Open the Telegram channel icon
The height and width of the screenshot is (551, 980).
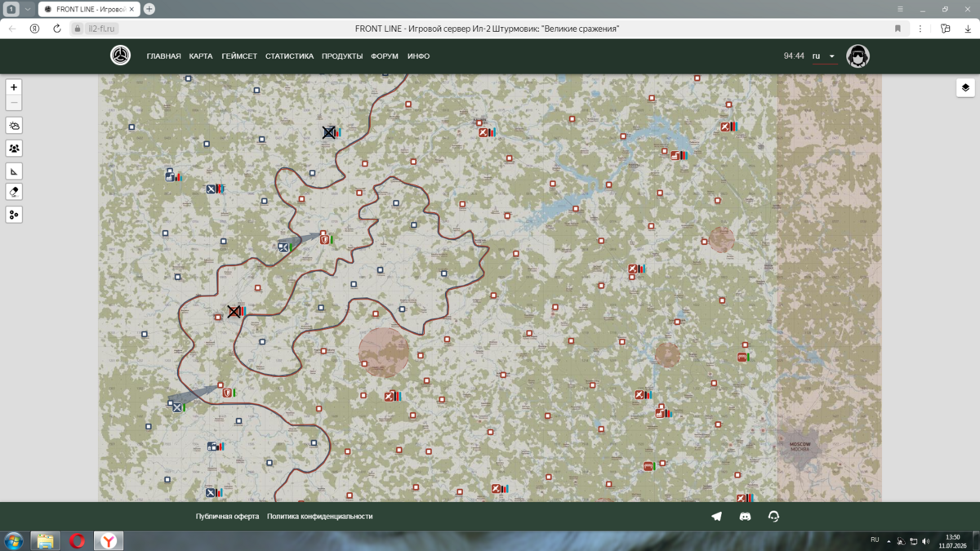point(716,517)
